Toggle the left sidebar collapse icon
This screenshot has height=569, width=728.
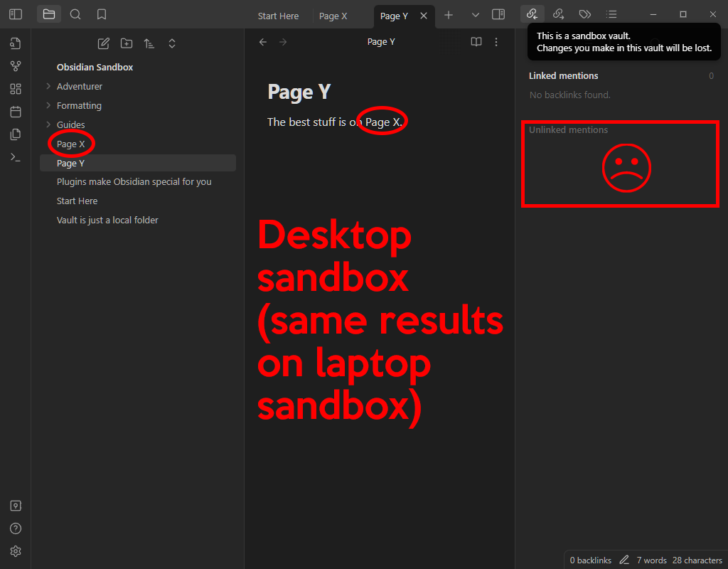click(16, 14)
